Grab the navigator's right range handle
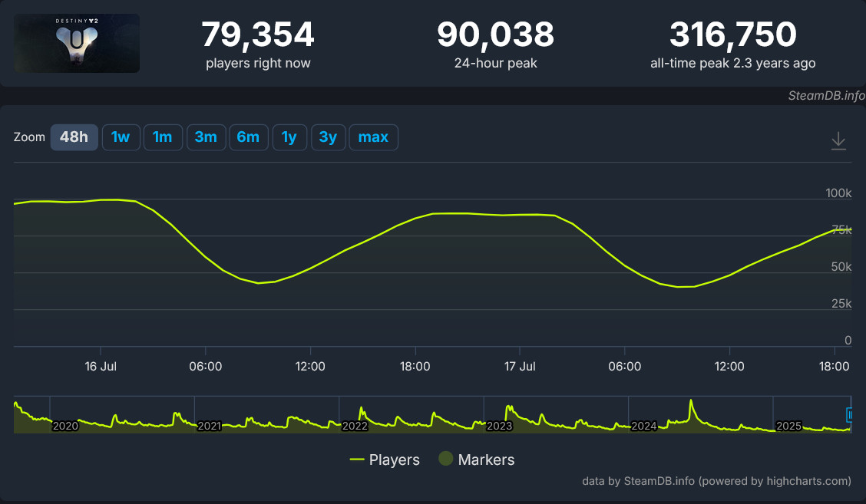Viewport: 866px width, 504px height. point(849,414)
